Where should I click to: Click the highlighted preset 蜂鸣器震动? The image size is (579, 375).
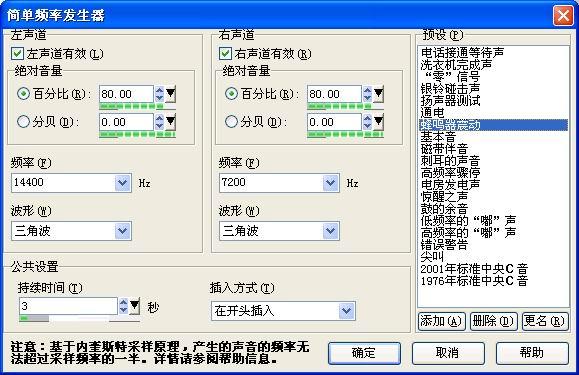point(493,125)
